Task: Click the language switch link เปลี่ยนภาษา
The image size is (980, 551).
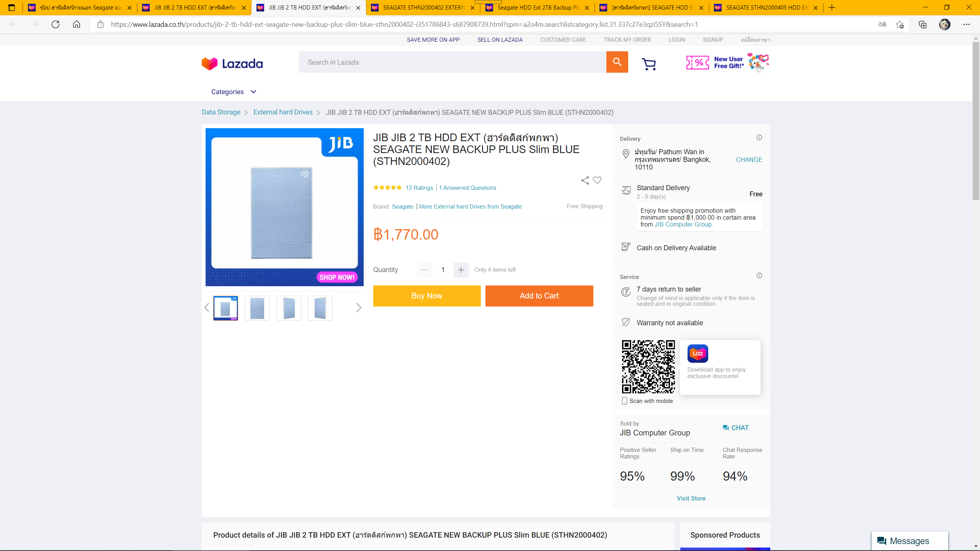Action: [755, 40]
